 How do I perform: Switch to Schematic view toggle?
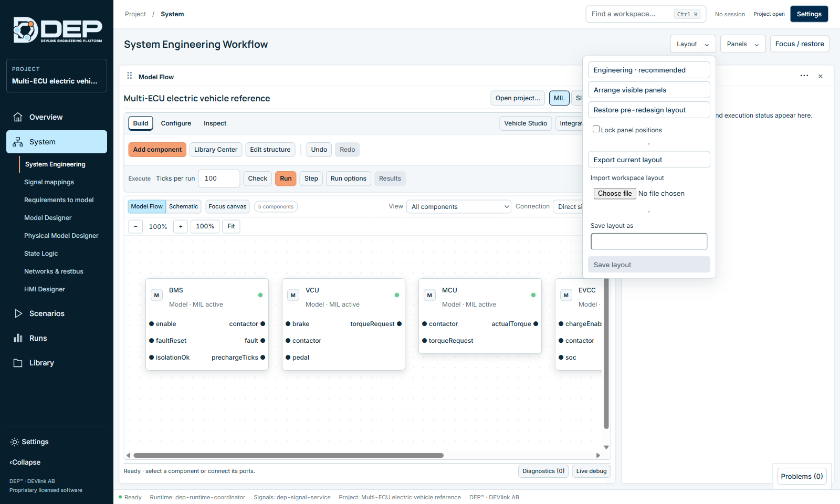183,206
